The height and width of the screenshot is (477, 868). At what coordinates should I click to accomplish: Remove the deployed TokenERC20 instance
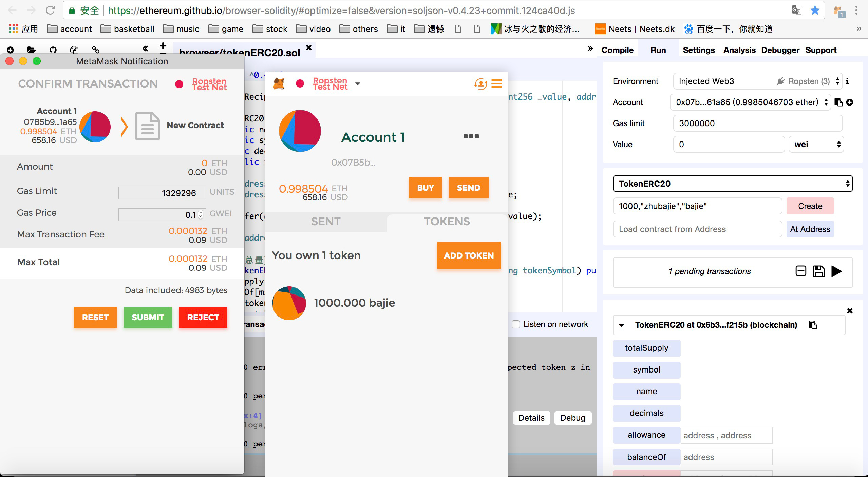850,311
